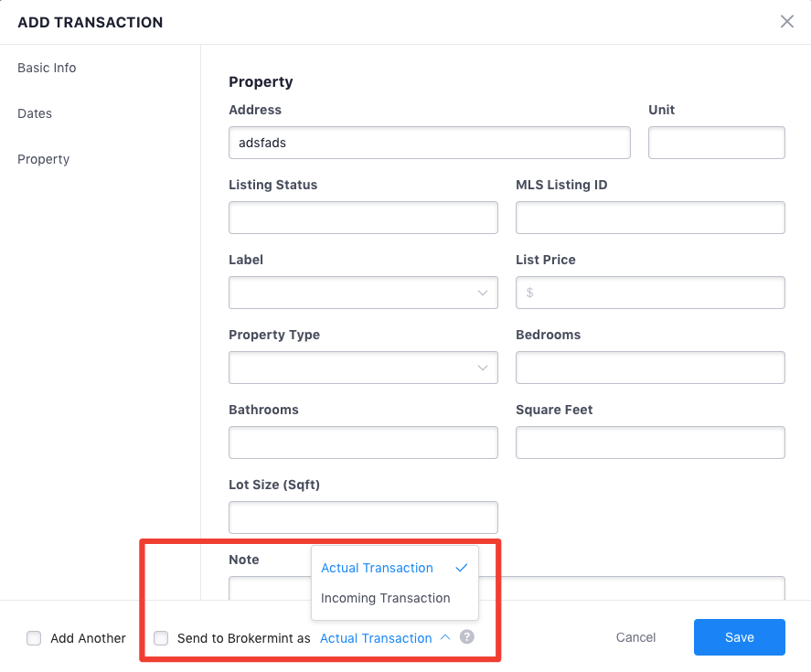
Task: Focus the Unit text field
Action: coord(716,143)
